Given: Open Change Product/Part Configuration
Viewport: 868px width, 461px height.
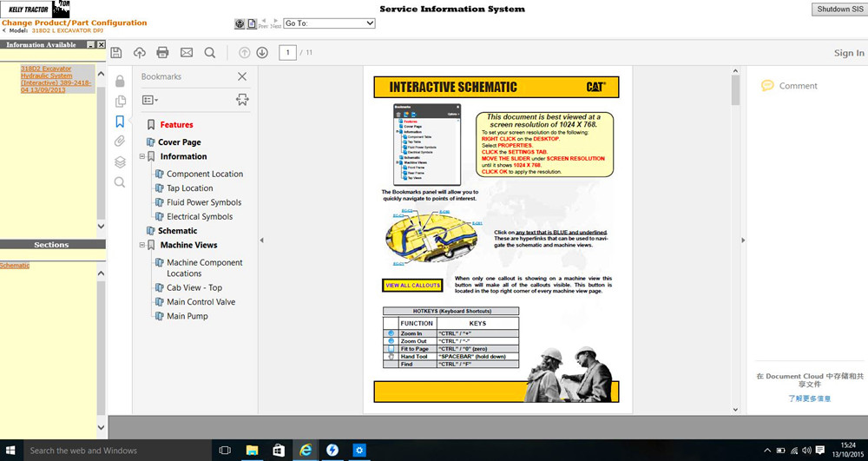Looking at the screenshot, I should (x=74, y=23).
